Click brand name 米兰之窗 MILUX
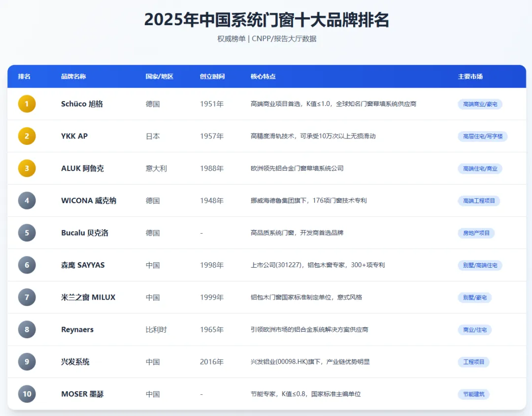This screenshot has height=416, width=532. (x=88, y=298)
